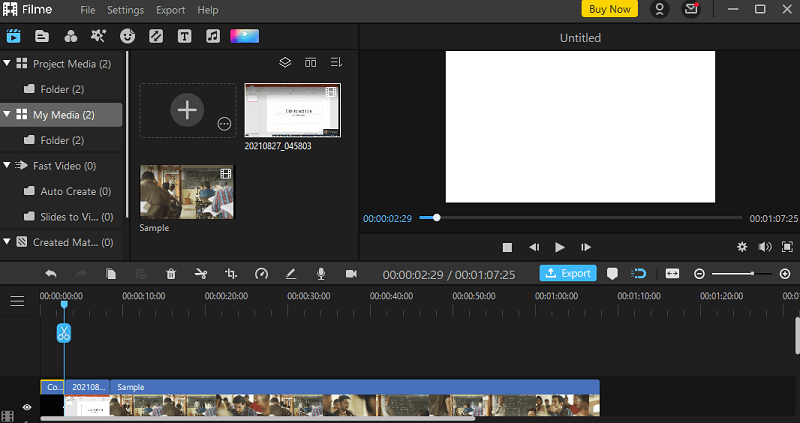The height and width of the screenshot is (423, 800).
Task: Click the copy icon in timeline toolbar
Action: click(x=111, y=274)
